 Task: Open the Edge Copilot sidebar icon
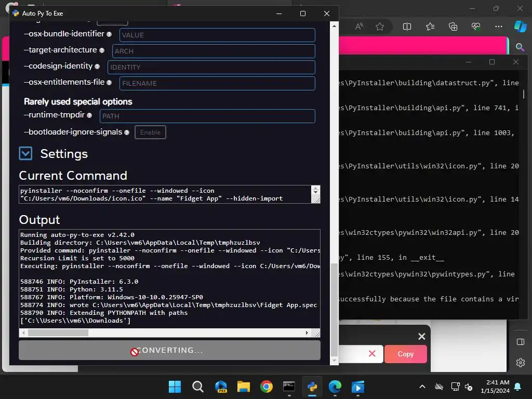pos(521,26)
